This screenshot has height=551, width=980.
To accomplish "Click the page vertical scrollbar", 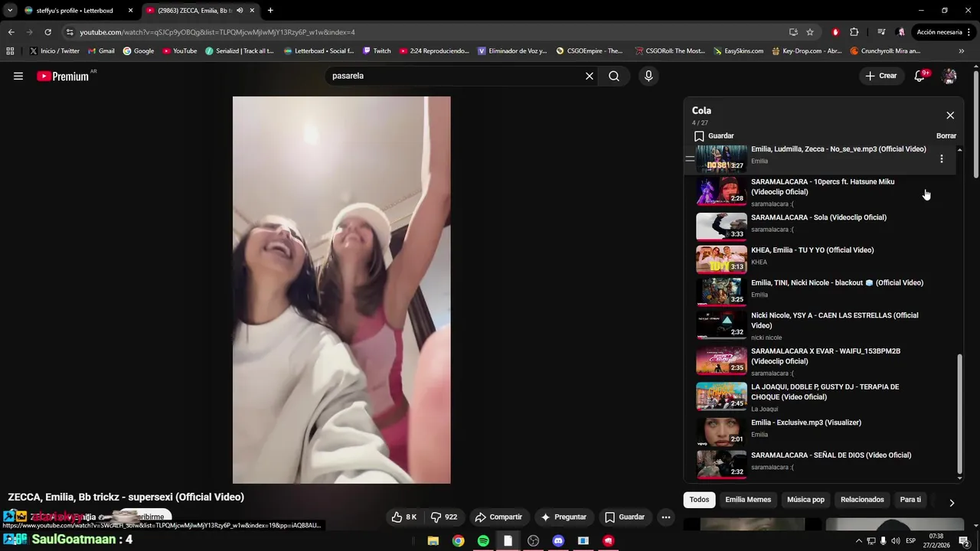I will point(975,124).
